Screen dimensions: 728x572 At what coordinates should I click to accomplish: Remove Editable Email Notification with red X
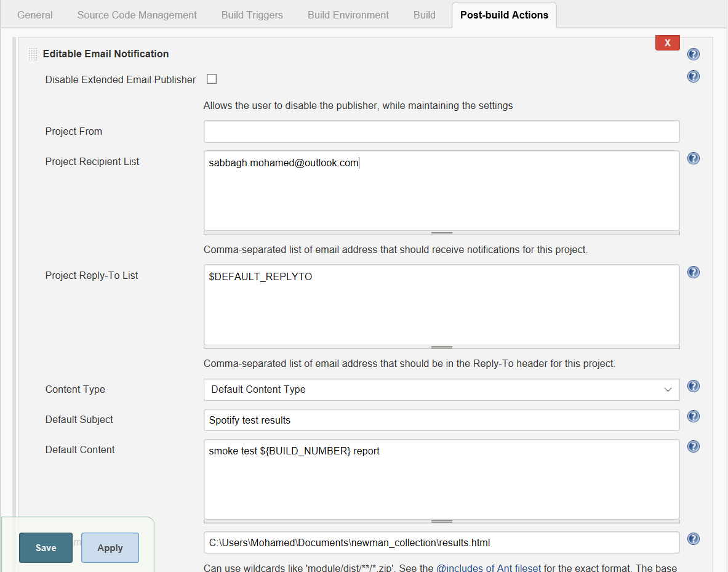668,42
